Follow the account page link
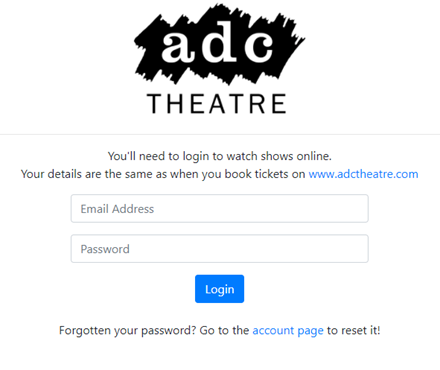 [288, 331]
